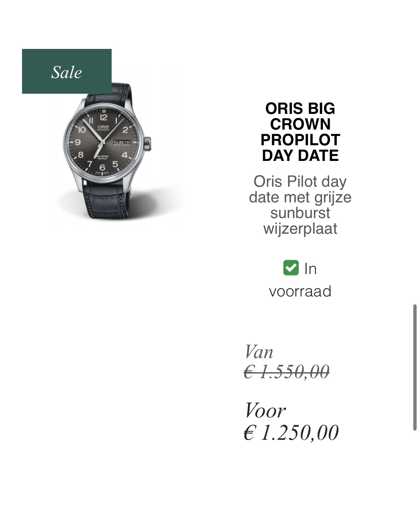Click the crossed-out € 1.550,00 price
420x513 pixels.
[287, 372]
